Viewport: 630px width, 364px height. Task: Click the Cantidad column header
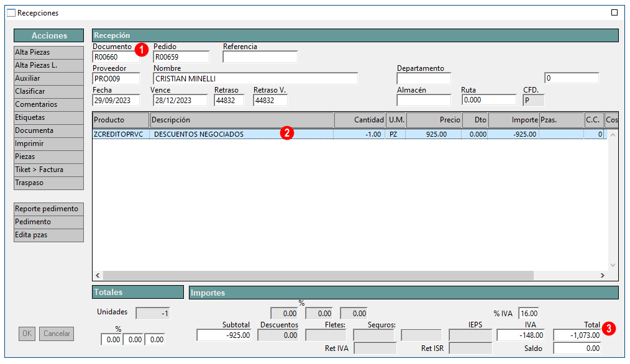click(360, 120)
